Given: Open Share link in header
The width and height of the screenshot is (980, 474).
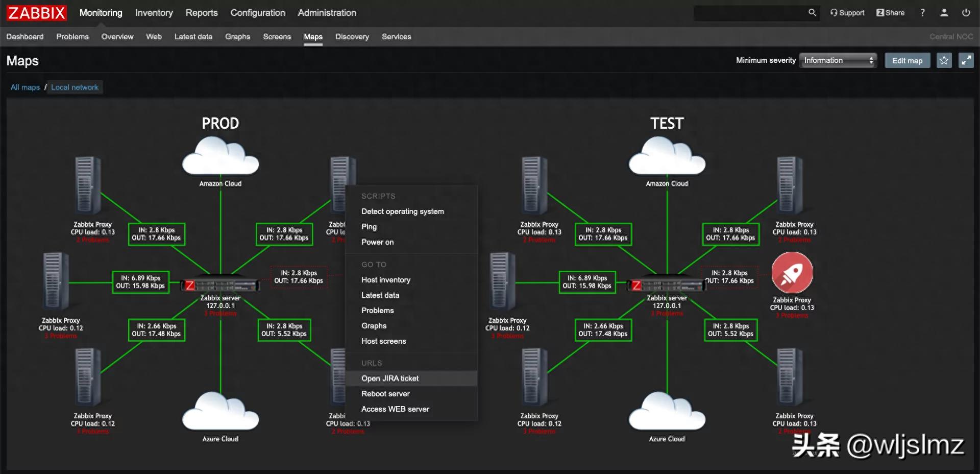Looking at the screenshot, I should pos(891,13).
